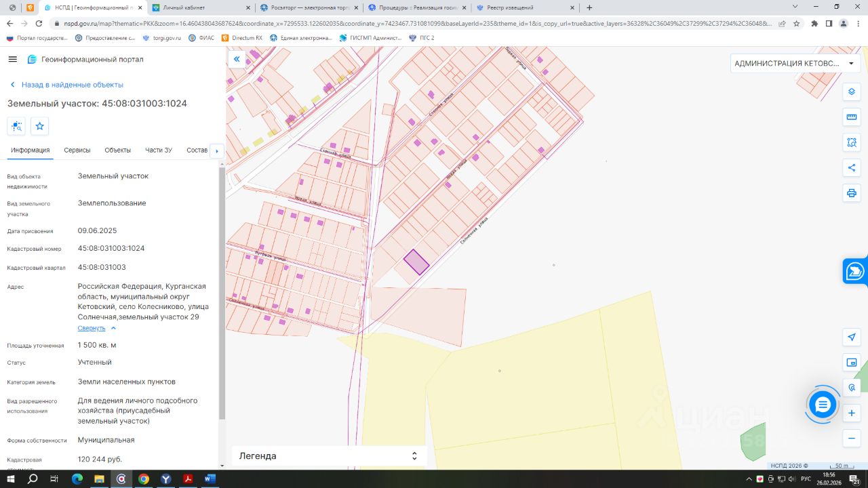
Task: Add land plot to favorites
Action: [x=40, y=126]
